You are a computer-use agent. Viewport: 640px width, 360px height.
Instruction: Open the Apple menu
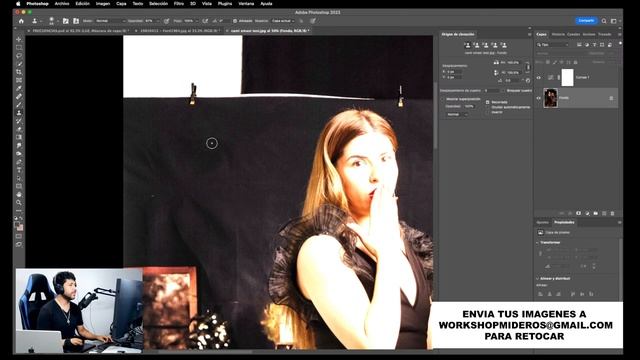click(x=18, y=4)
